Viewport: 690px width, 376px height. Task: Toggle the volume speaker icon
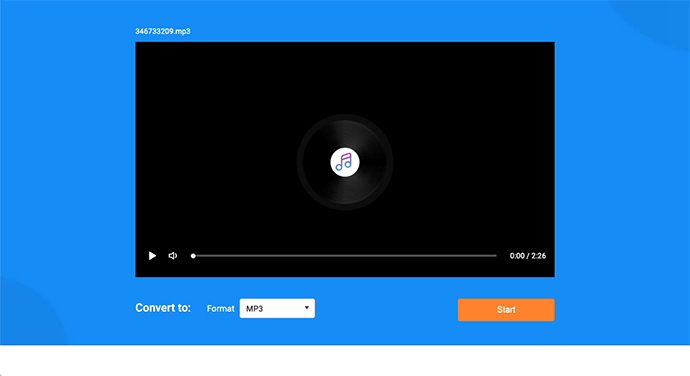(x=173, y=256)
